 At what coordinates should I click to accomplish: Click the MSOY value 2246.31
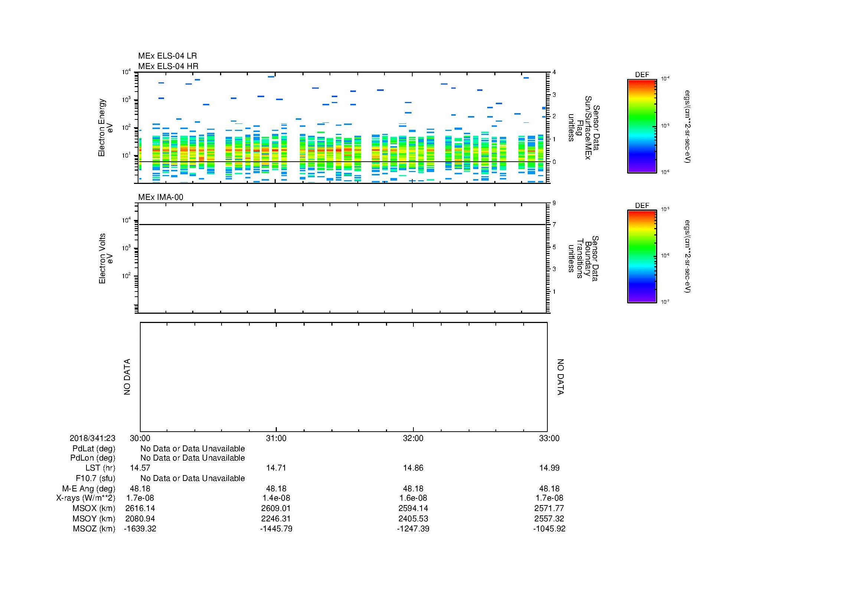point(276,518)
